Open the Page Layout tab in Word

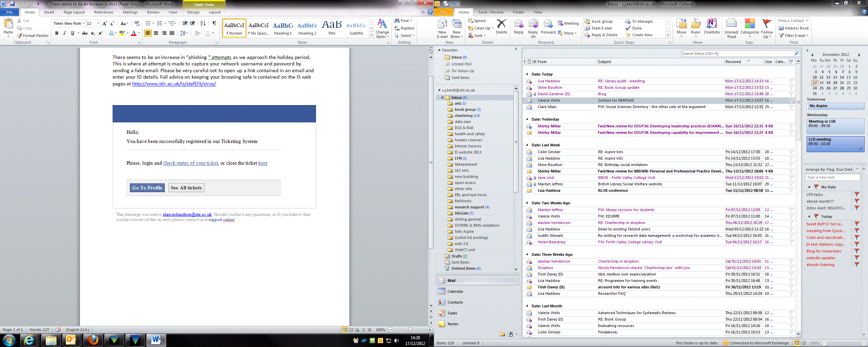click(x=74, y=12)
